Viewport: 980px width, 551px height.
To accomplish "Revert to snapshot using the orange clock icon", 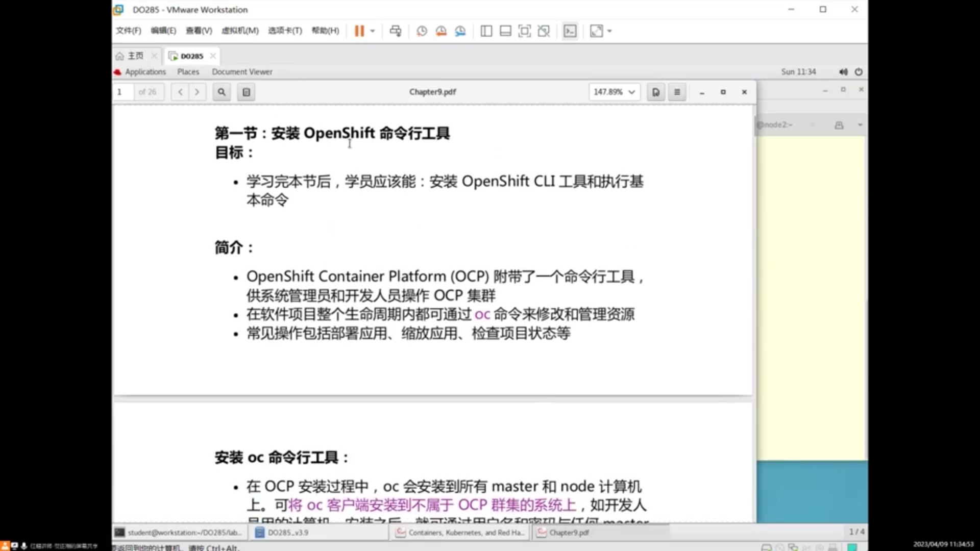I will pyautogui.click(x=441, y=31).
